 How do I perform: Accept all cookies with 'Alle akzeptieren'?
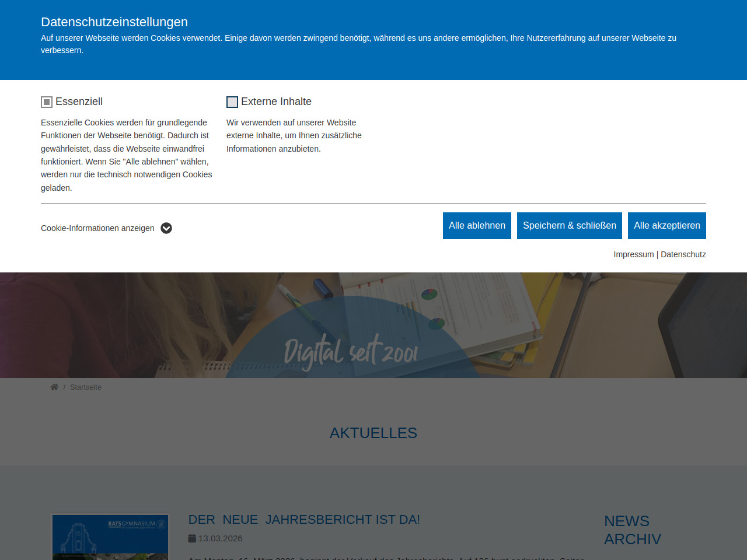(666, 226)
